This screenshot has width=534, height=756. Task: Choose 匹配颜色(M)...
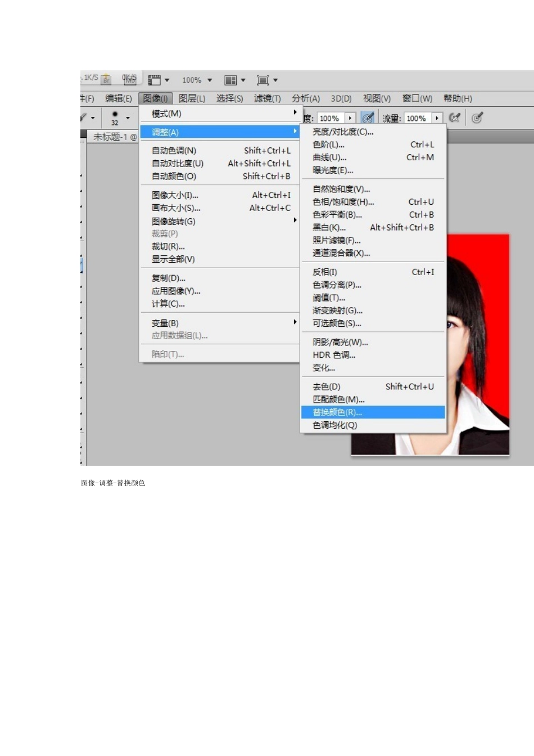pos(373,399)
